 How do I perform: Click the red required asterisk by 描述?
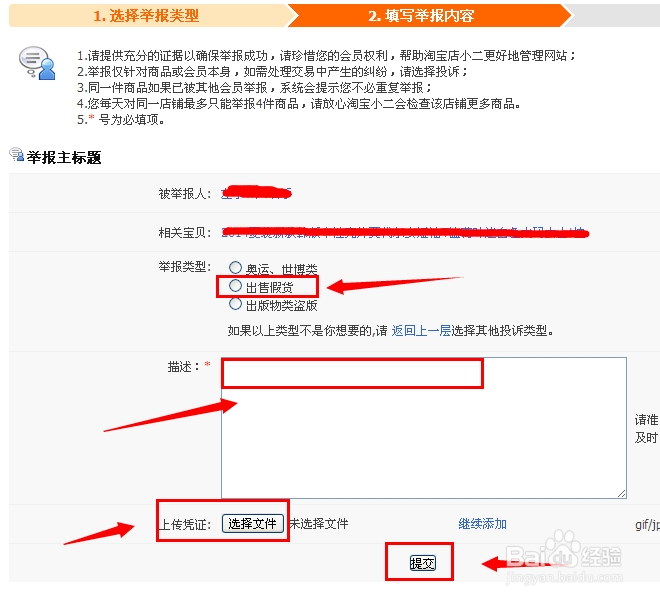(x=207, y=364)
